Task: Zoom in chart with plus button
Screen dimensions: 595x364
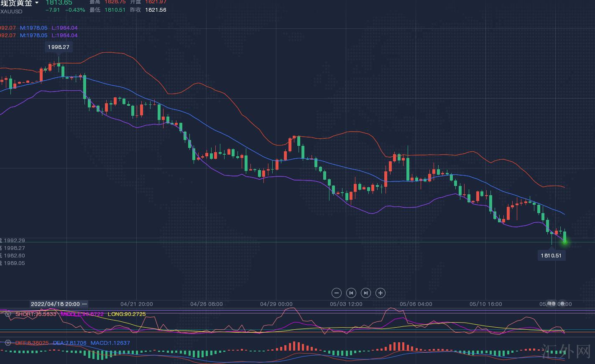Action: pos(380,293)
